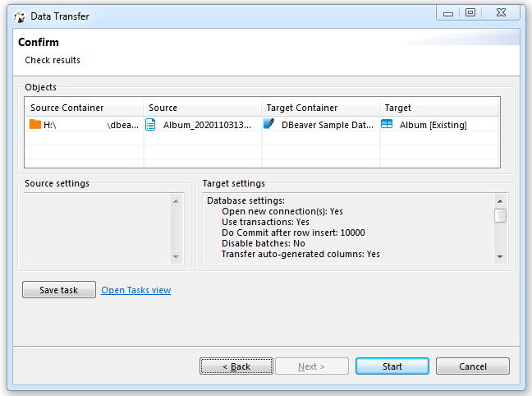Screen dimensions: 532x396
Task: Select the Album_2020110313... source cell
Action: coord(202,125)
